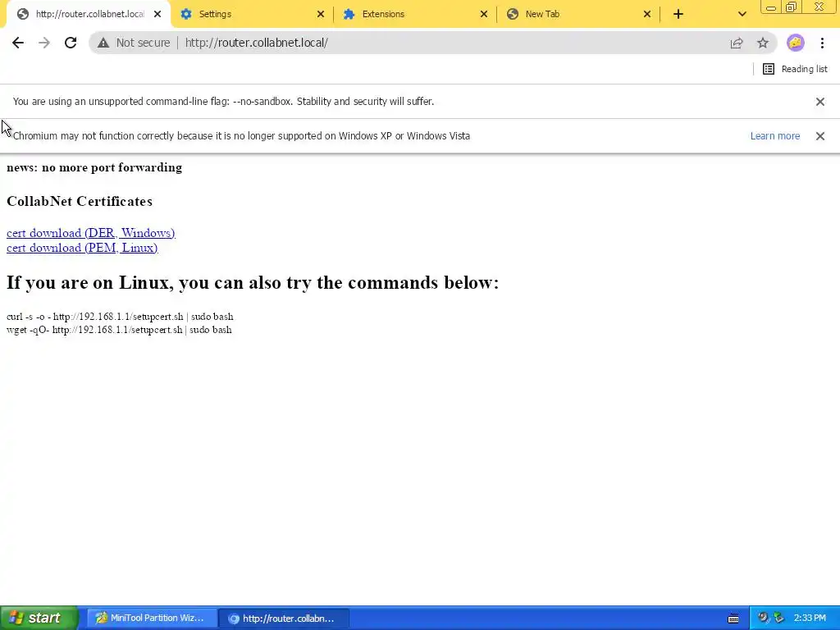
Task: Restore down the browser window
Action: (792, 7)
